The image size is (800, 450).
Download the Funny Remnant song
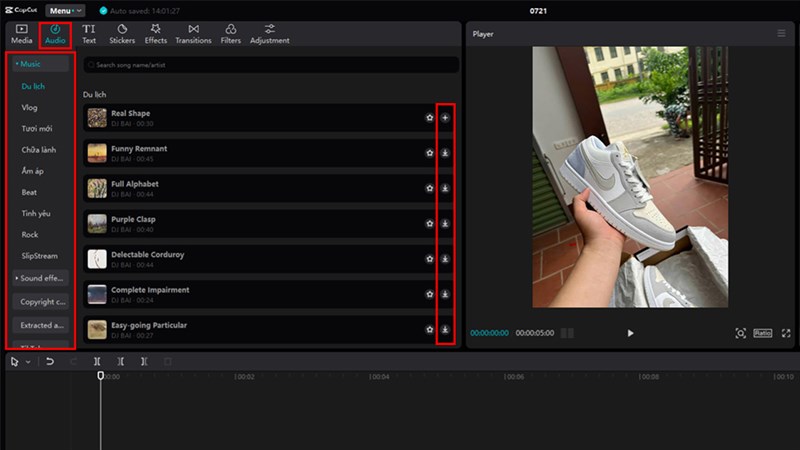tap(445, 153)
